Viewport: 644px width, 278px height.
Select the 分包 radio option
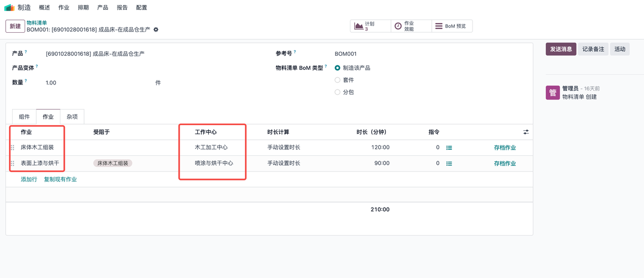(338, 92)
